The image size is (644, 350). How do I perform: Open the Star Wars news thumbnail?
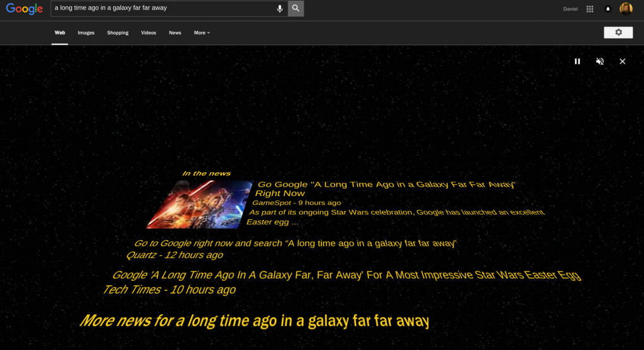click(x=199, y=204)
